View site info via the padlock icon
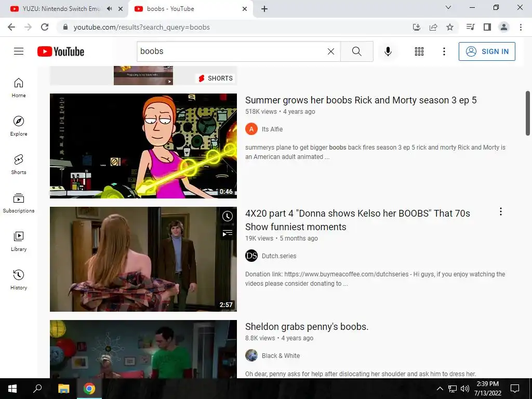This screenshot has height=399, width=532. 65,27
